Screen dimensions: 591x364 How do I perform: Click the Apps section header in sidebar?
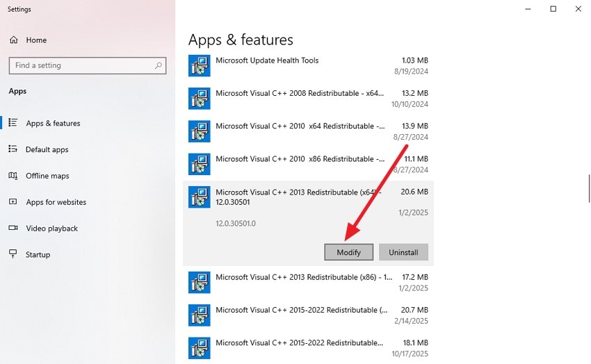click(17, 91)
